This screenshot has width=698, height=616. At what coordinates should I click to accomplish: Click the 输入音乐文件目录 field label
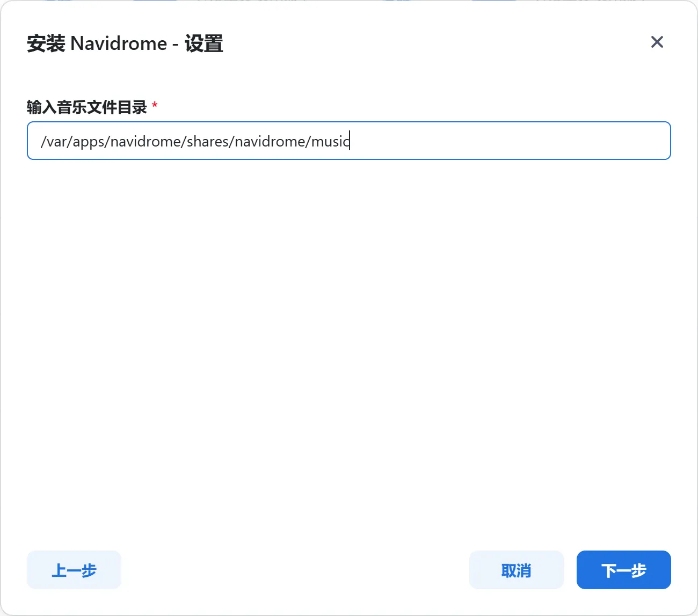point(87,107)
